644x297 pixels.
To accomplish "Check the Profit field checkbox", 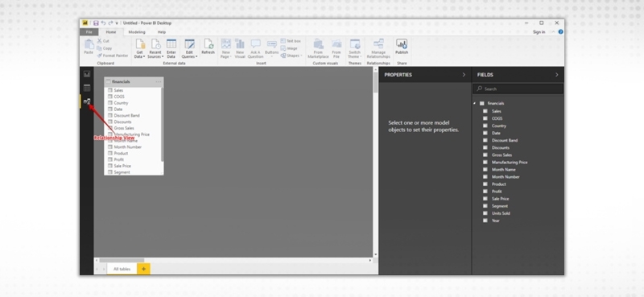I will pos(485,192).
